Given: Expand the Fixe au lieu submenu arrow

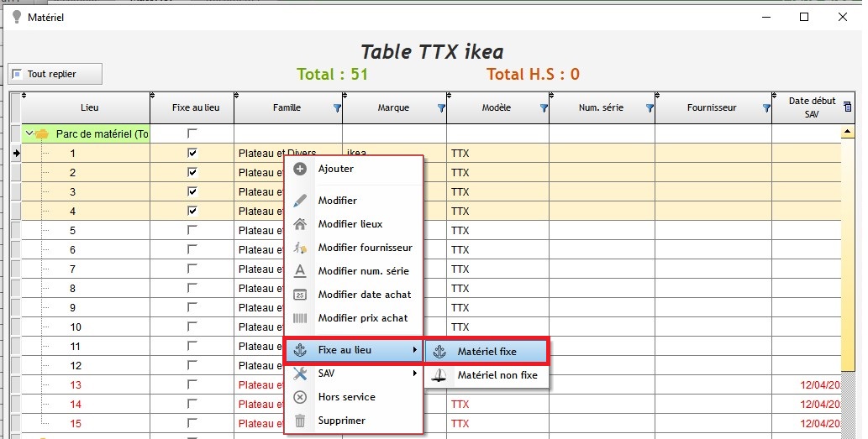Looking at the screenshot, I should coord(414,350).
